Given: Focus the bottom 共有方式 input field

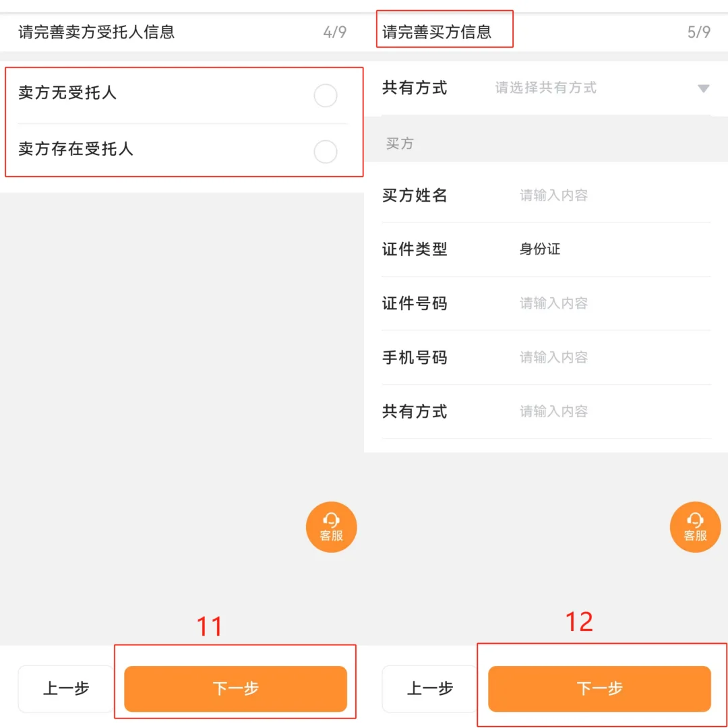Looking at the screenshot, I should pos(615,411).
